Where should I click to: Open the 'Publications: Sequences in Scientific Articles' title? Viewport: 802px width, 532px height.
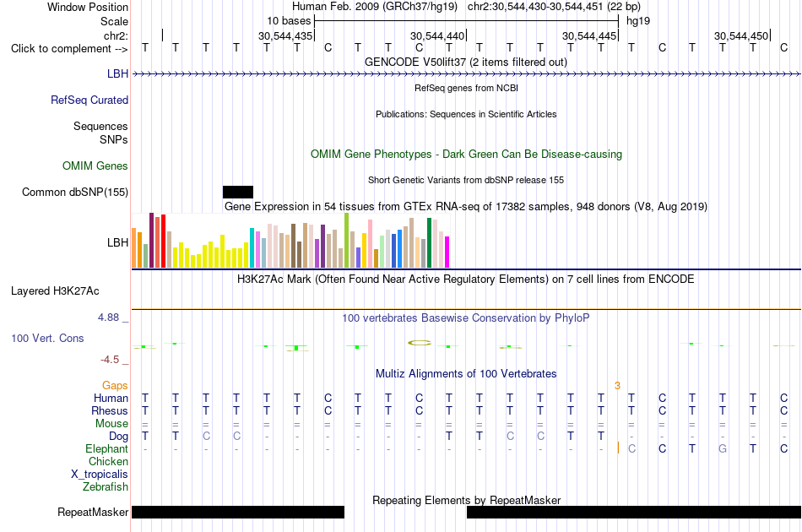466,114
